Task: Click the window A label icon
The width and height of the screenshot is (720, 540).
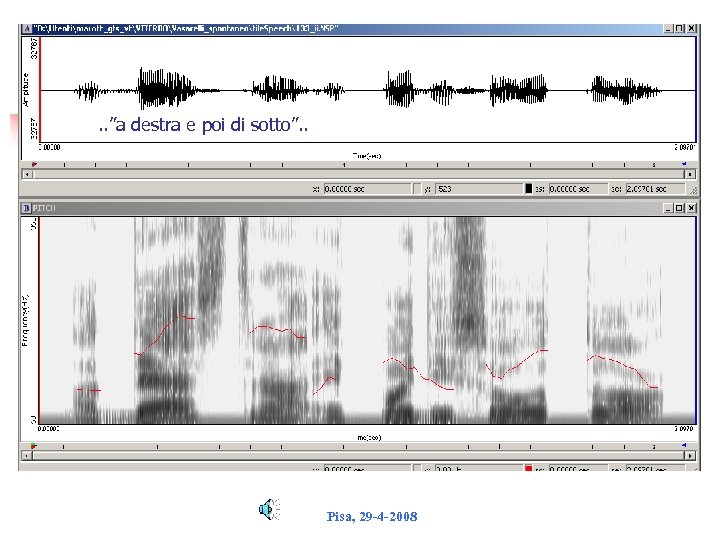Action: [27, 28]
